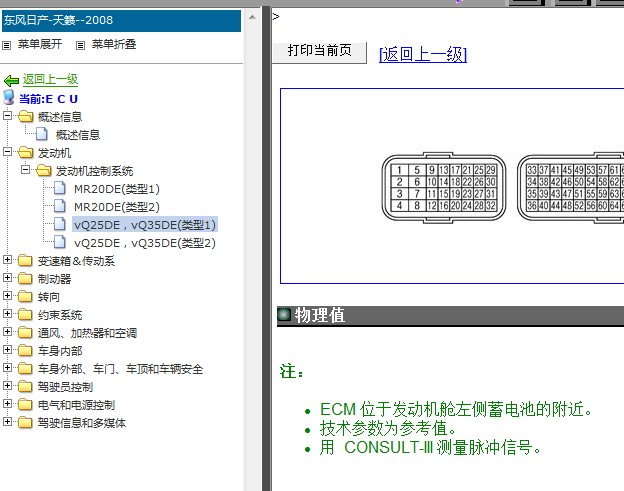Expand the 约束系统 folder

point(7,314)
